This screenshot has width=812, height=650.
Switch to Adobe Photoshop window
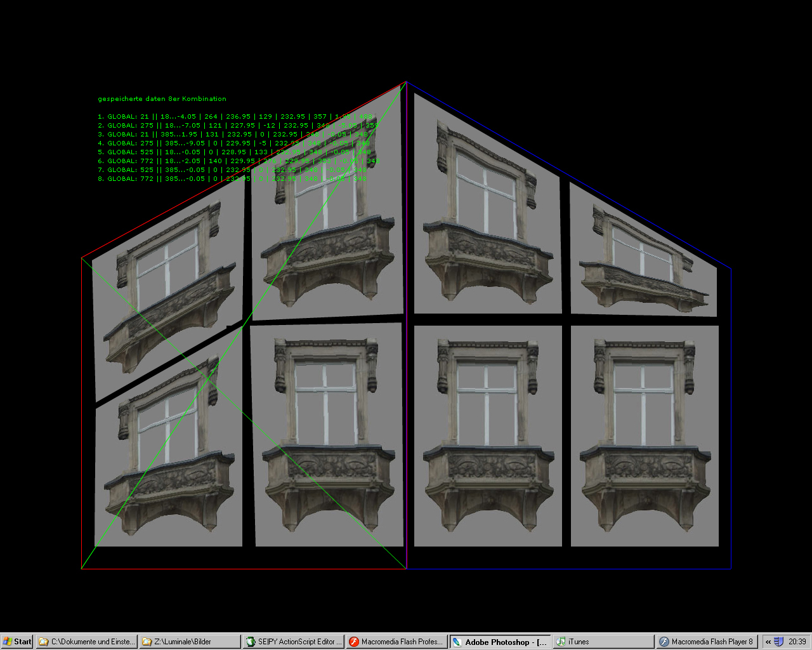[x=501, y=642]
